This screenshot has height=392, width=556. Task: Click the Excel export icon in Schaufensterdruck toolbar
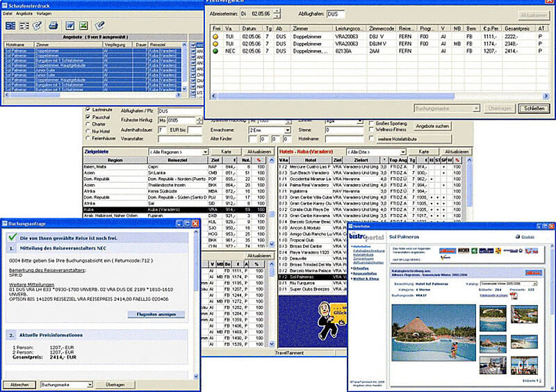tap(83, 26)
